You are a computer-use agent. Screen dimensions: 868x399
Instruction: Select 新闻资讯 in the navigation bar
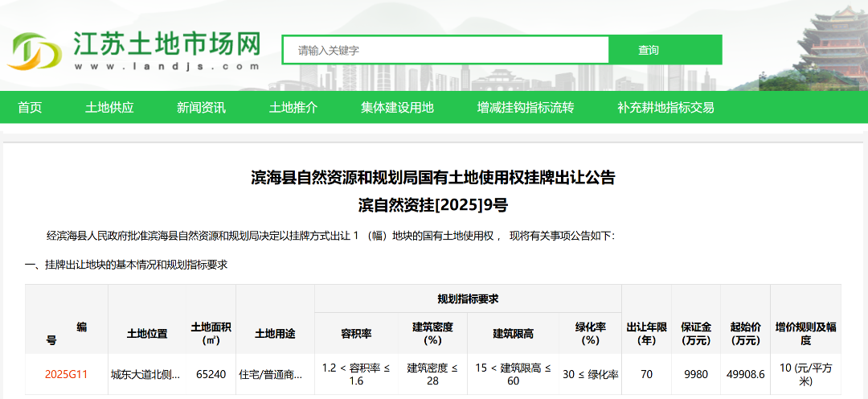point(201,108)
